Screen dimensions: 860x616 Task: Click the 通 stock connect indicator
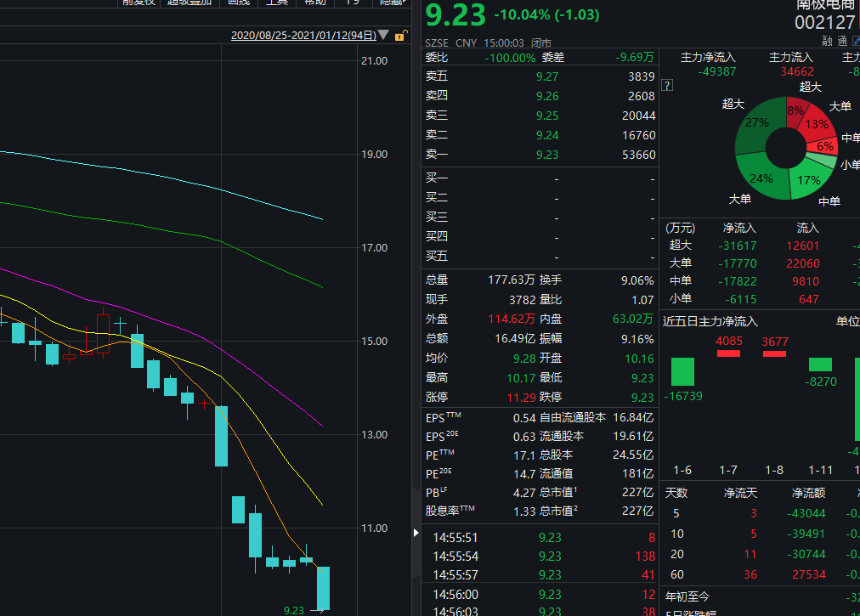[x=841, y=42]
